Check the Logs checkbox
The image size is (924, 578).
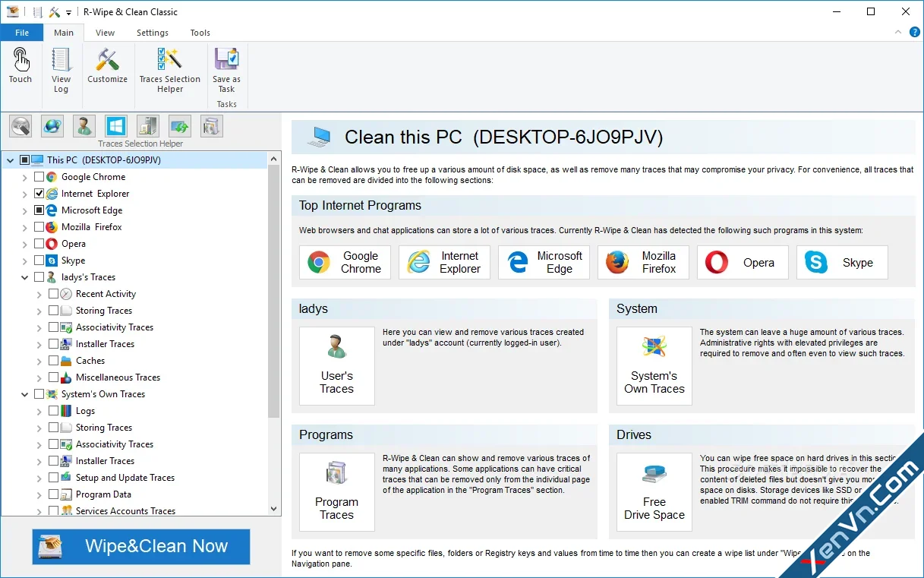(54, 411)
